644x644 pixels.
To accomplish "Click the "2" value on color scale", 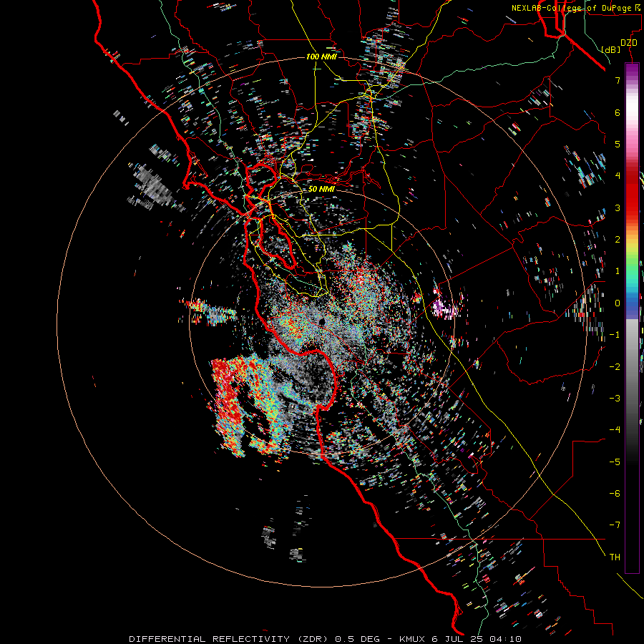I will click(x=618, y=240).
